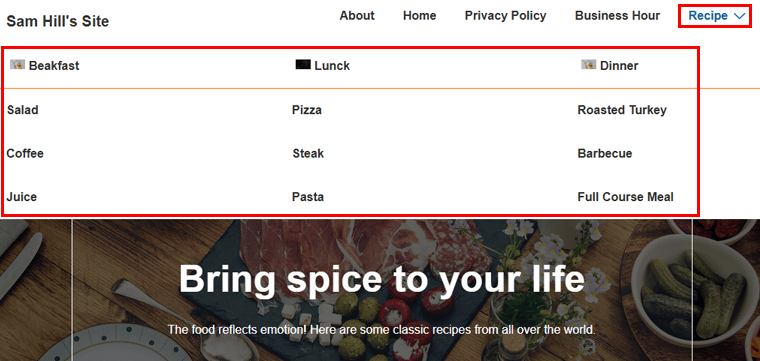Select the Barbecue recipe
This screenshot has height=361, width=760.
click(605, 154)
